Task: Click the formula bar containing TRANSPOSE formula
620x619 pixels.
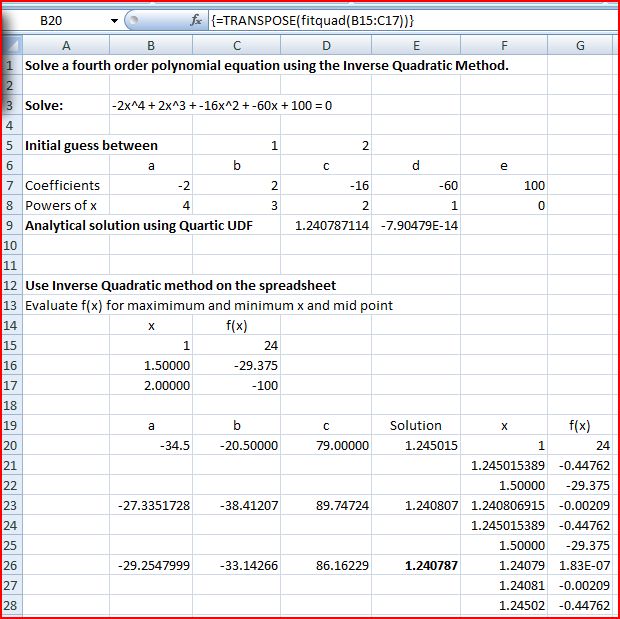Action: point(400,20)
